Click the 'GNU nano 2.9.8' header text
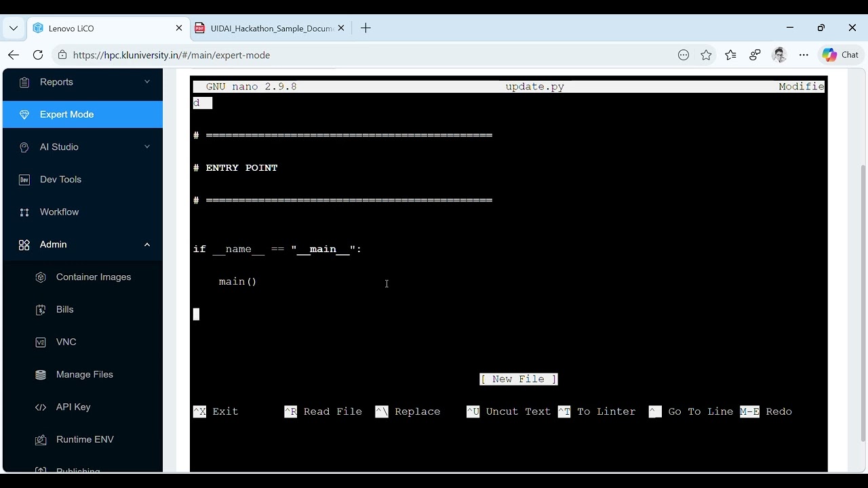868x488 pixels. tap(251, 87)
